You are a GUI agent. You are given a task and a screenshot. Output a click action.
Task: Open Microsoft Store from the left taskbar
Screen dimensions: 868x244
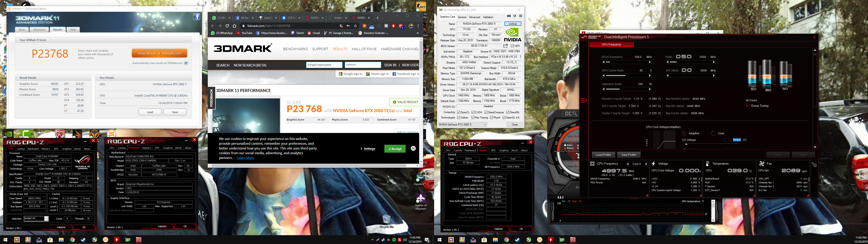pos(50,240)
